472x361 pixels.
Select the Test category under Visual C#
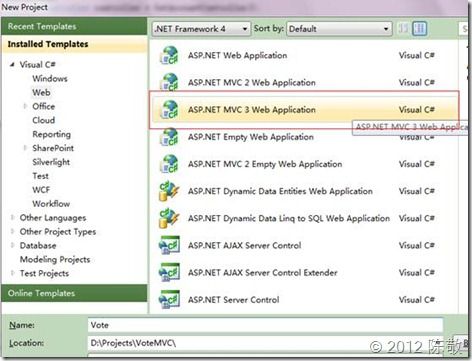click(40, 176)
